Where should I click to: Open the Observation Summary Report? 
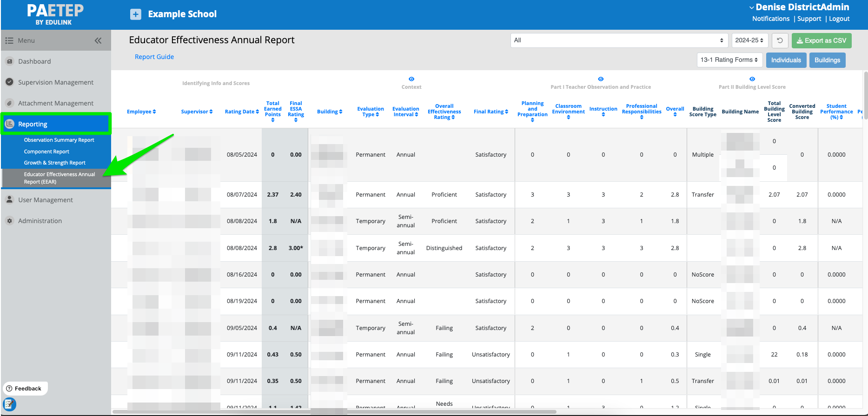click(59, 140)
